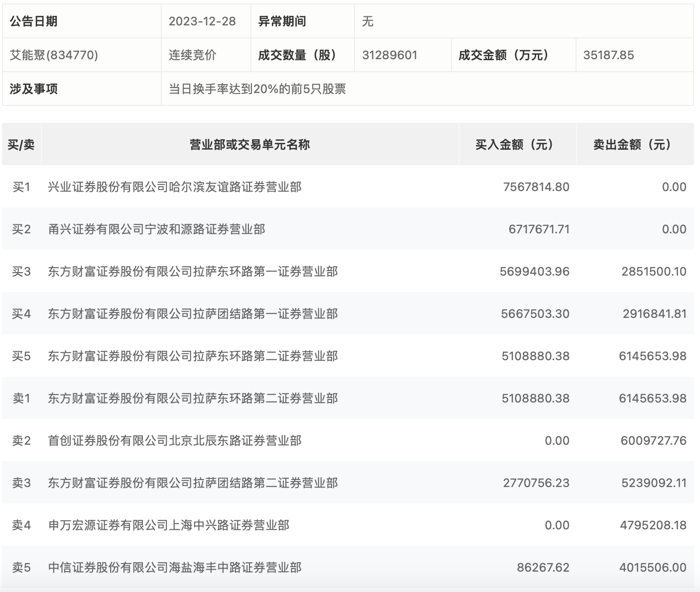The image size is (700, 592).
Task: Select the 连续竞价 cell
Action: (193, 55)
